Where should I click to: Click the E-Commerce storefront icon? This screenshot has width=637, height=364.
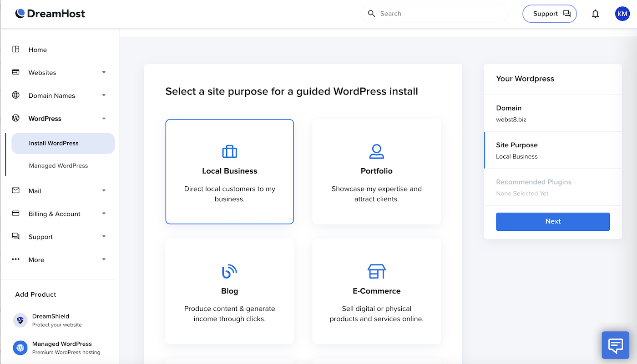tap(376, 271)
